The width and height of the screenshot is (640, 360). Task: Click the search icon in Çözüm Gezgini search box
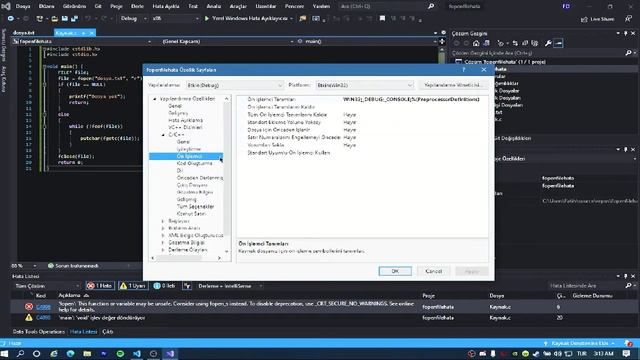tap(628, 53)
